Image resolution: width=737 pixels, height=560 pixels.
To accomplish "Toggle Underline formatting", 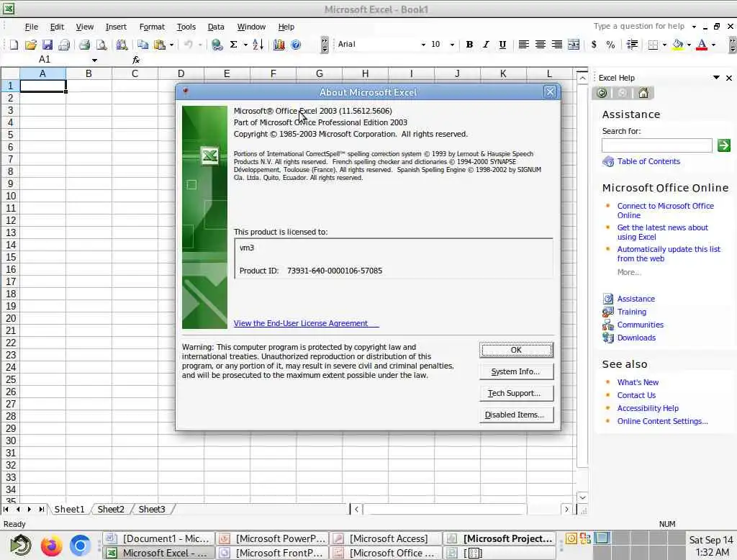I will [502, 45].
